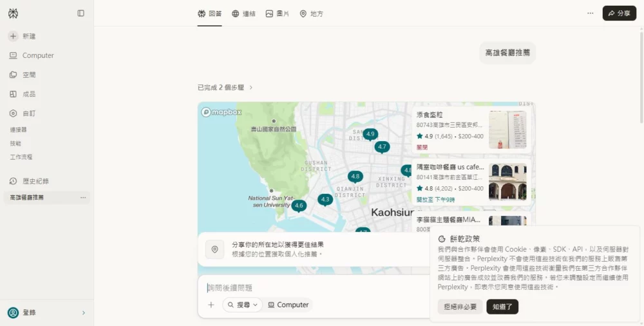Collapse the sidebar with the panel icon
Viewport: 644px width, 326px height.
(x=81, y=13)
